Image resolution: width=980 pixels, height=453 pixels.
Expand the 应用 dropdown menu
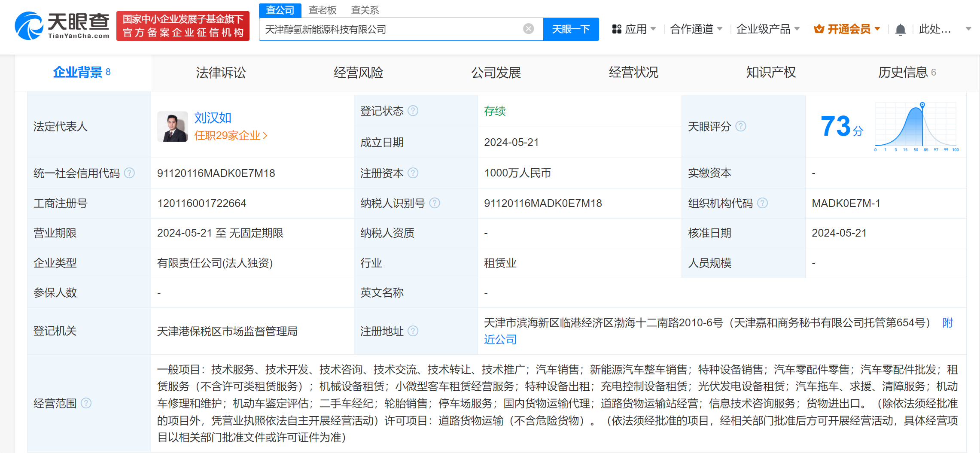coord(634,29)
